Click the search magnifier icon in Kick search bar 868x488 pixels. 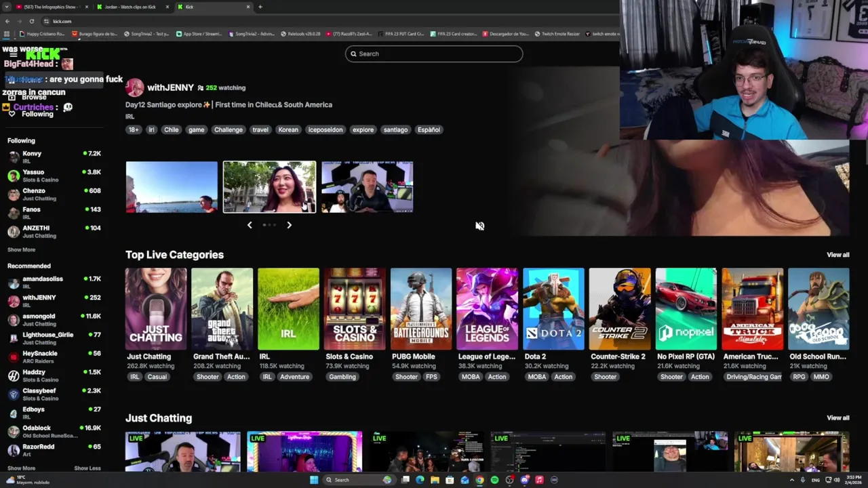(x=353, y=54)
